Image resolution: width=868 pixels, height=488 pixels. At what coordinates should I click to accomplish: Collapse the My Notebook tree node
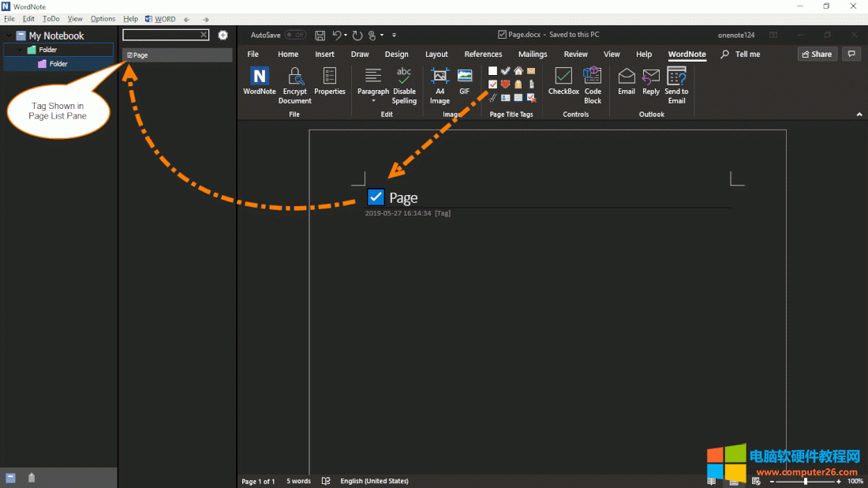9,36
